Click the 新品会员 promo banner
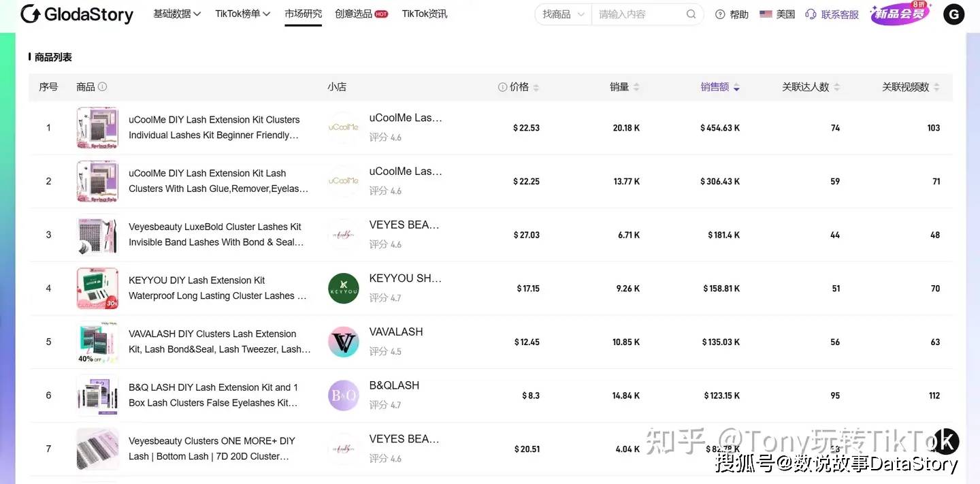This screenshot has width=980, height=484. tap(900, 14)
